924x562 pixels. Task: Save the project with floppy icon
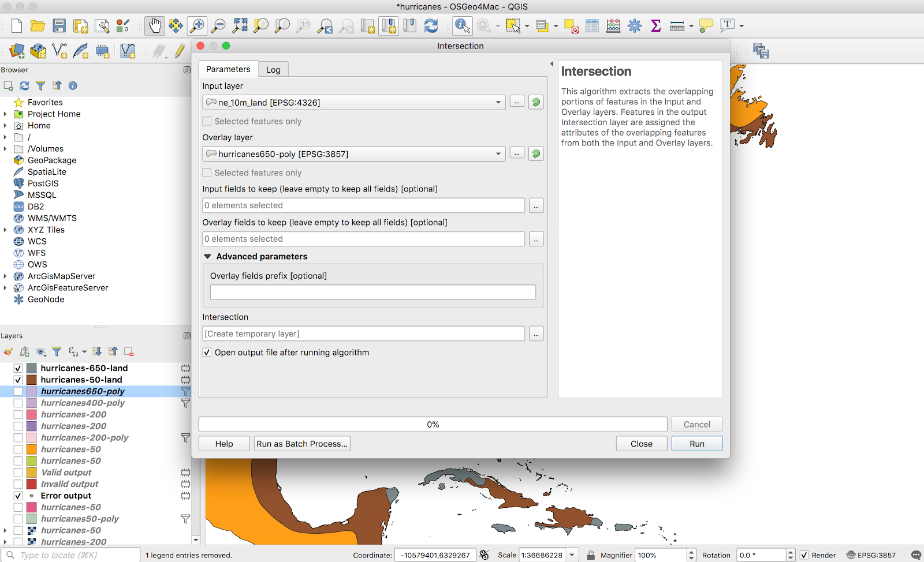[x=59, y=26]
